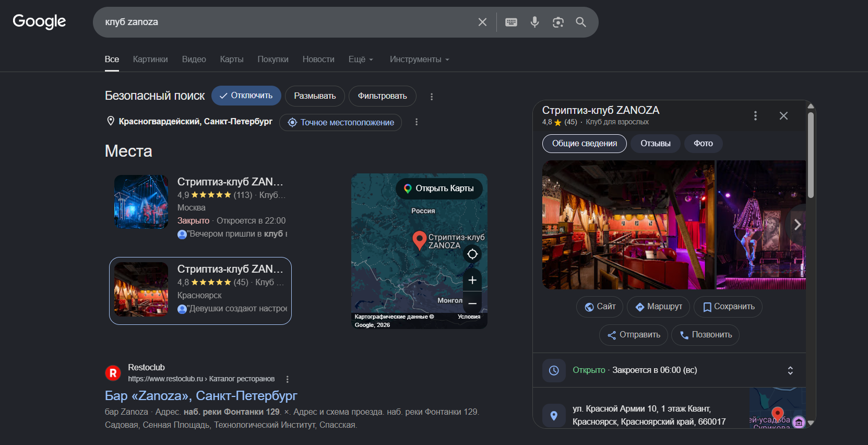The width and height of the screenshot is (868, 445).
Task: Switch to the Новости tab
Action: [318, 60]
